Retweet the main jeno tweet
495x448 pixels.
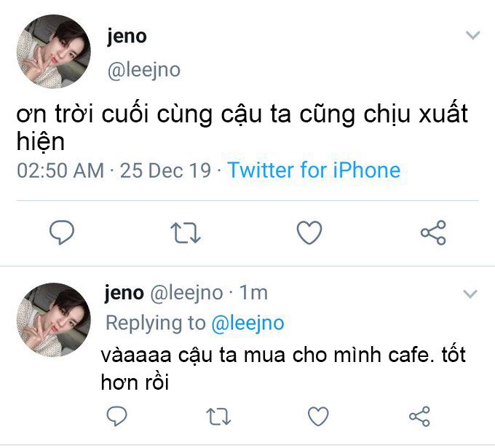(x=186, y=233)
